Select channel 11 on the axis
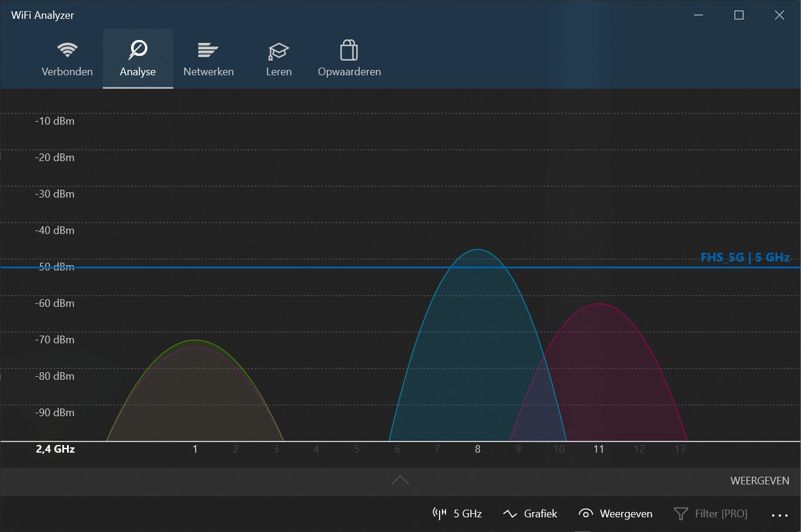The height and width of the screenshot is (532, 801). pos(598,449)
